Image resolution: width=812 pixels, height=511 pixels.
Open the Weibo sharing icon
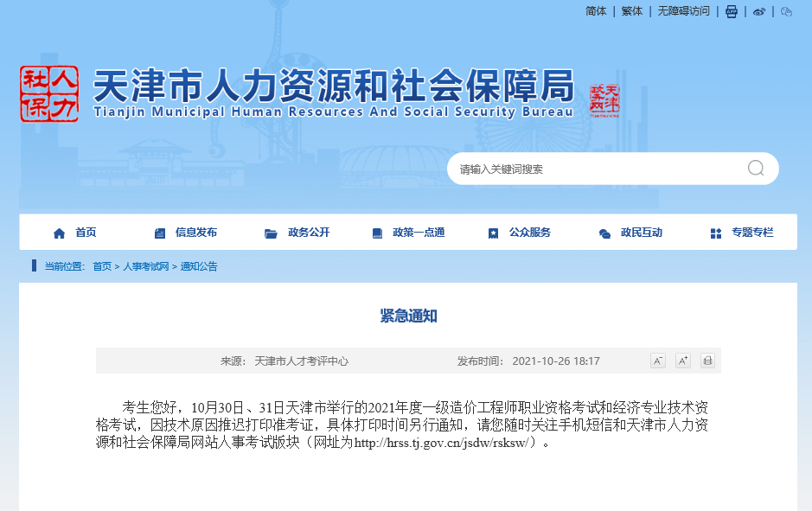pyautogui.click(x=759, y=11)
